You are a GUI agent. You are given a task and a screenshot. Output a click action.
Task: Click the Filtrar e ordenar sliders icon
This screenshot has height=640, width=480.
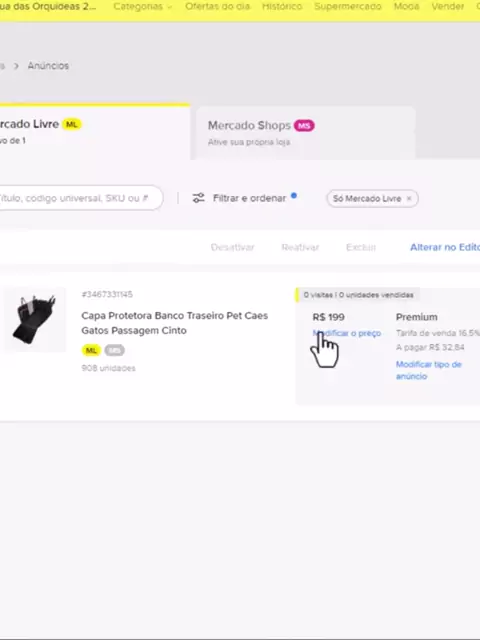[x=198, y=198]
